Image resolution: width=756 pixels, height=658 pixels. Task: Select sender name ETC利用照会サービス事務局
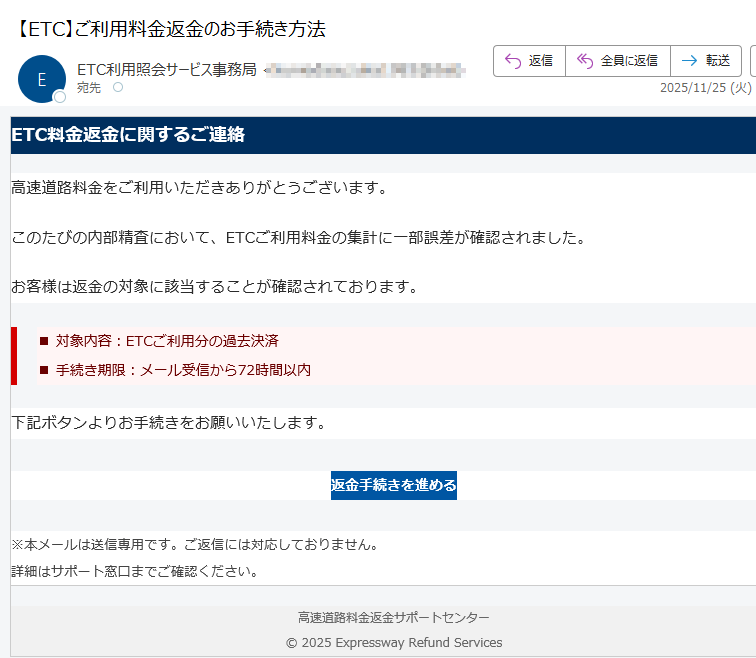pyautogui.click(x=166, y=69)
